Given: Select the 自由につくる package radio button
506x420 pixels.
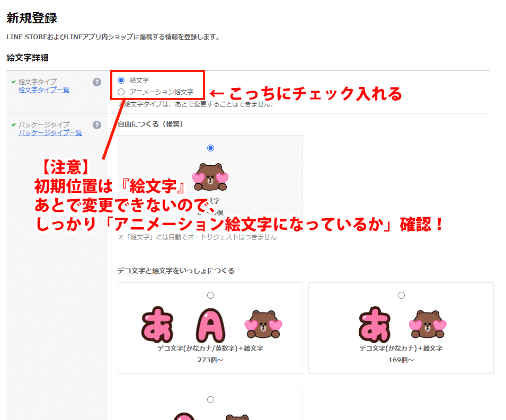Looking at the screenshot, I should (210, 148).
